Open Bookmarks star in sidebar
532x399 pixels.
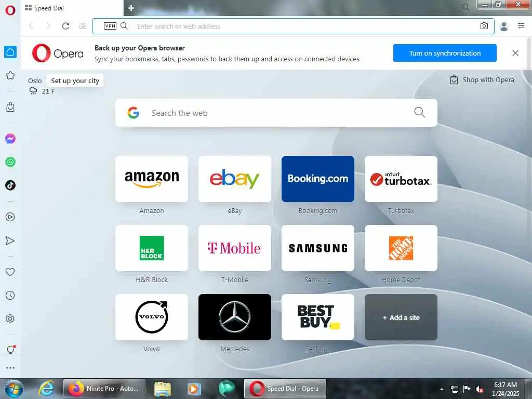tap(10, 75)
